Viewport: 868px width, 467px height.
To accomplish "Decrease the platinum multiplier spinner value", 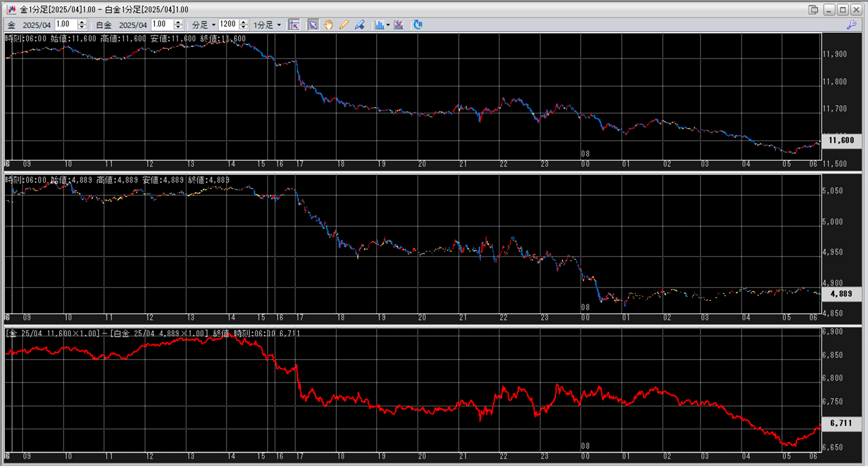I will [x=178, y=28].
